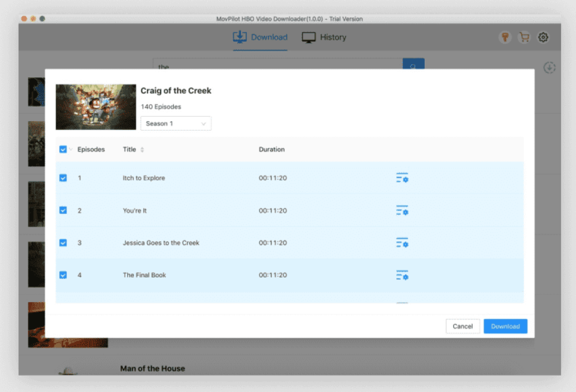Open settings icon for The Final Book

[402, 275]
